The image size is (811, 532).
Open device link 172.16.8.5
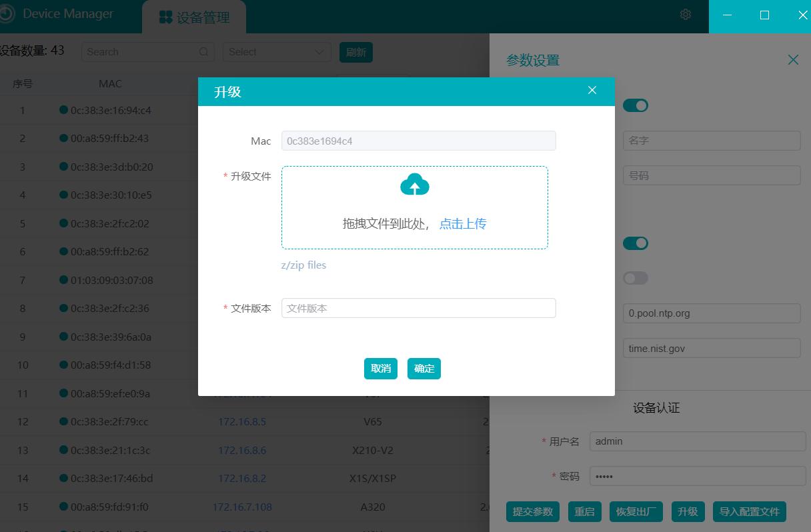click(243, 421)
